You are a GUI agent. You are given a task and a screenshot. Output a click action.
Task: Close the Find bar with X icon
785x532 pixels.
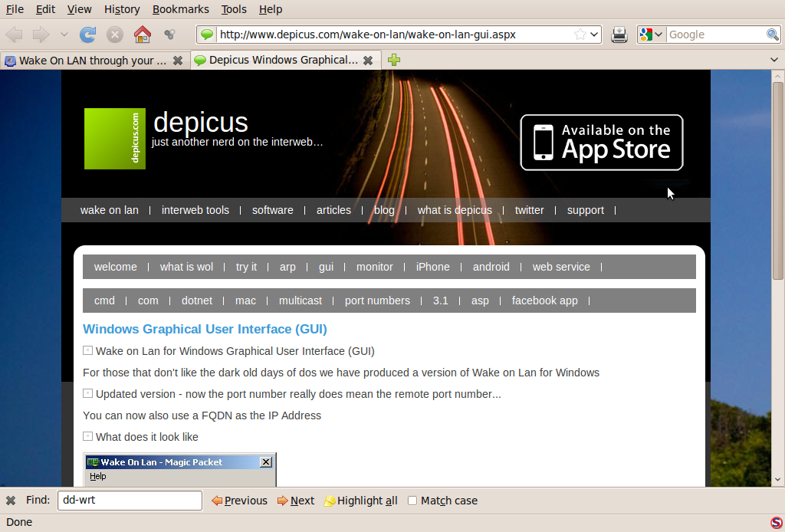click(11, 501)
